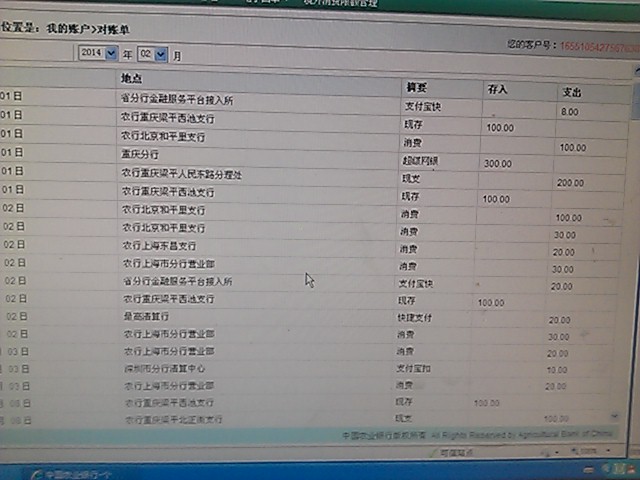Click the 可信站点 status bar entry
Image resolution: width=640 pixels, height=480 pixels.
(453, 452)
